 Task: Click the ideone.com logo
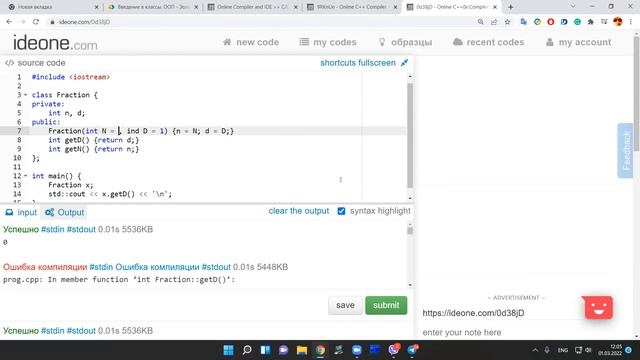(x=55, y=43)
